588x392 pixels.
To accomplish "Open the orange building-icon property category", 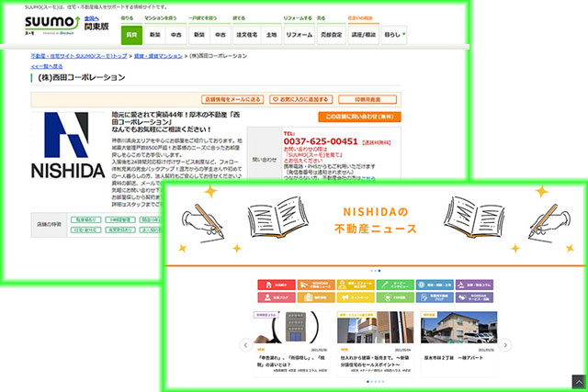I will tap(316, 297).
